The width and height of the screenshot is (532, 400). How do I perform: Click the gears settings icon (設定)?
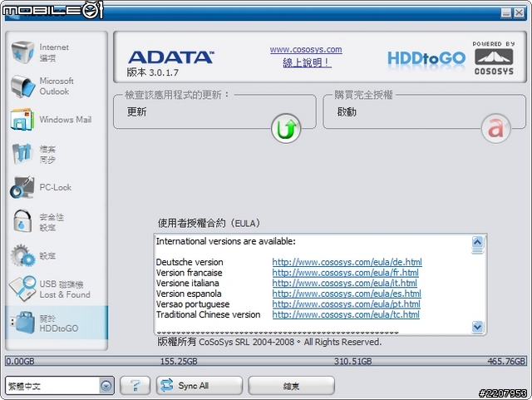22,255
